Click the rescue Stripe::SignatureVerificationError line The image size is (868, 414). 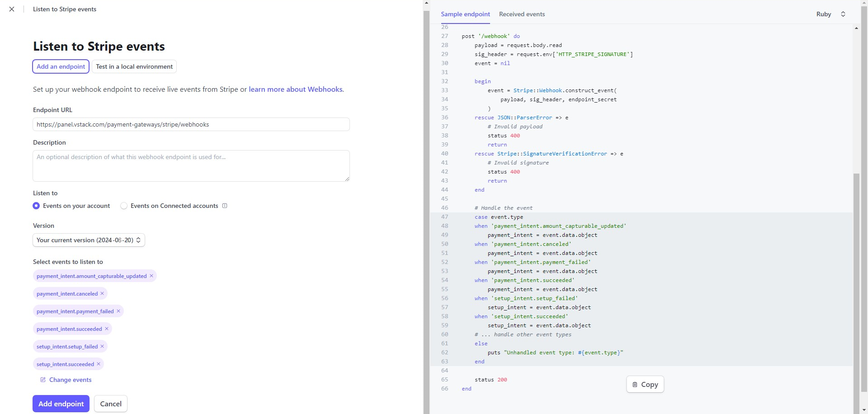pos(549,154)
